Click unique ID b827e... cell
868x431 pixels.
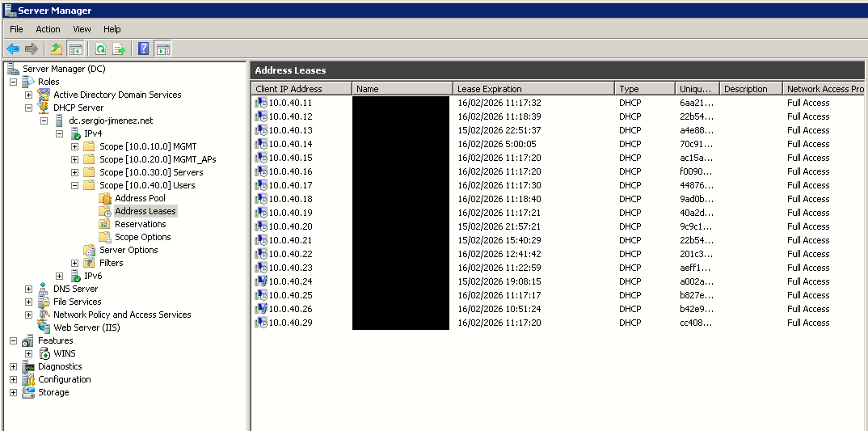click(697, 295)
